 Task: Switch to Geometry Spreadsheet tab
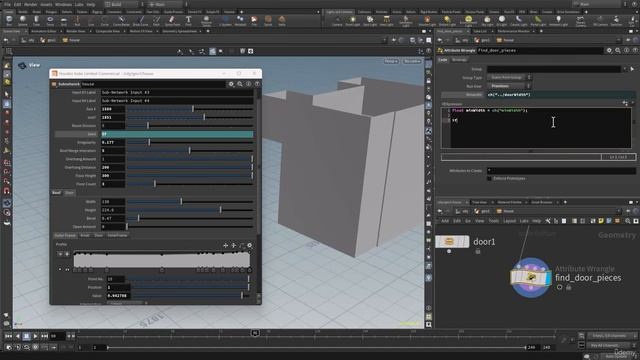pos(180,31)
